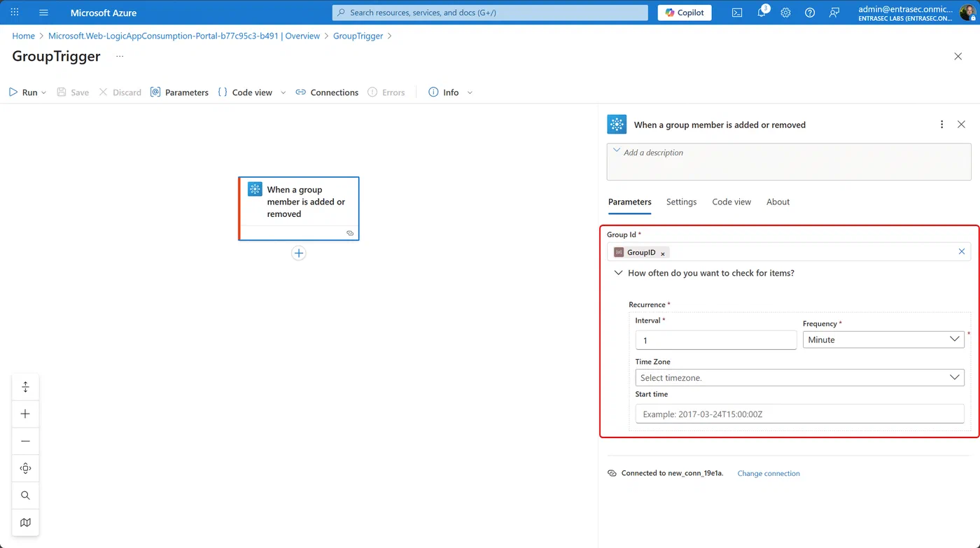Open portal settings gear
Screen dimensions: 980x548
click(785, 13)
